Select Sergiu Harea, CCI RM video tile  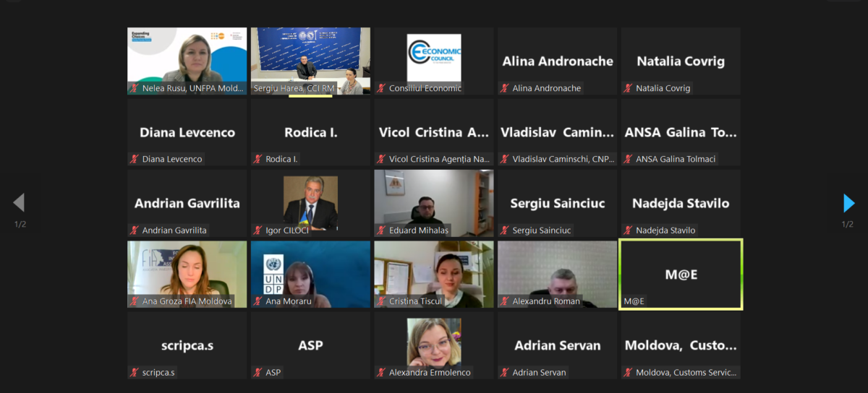[310, 61]
